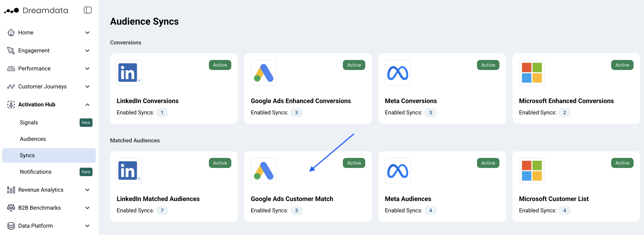Open the Engagement menu label
Screen dimensions: 644x235
click(34, 51)
